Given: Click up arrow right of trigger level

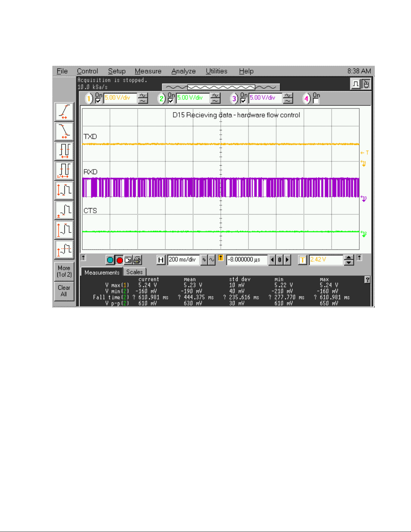Looking at the screenshot, I should pyautogui.click(x=359, y=258).
